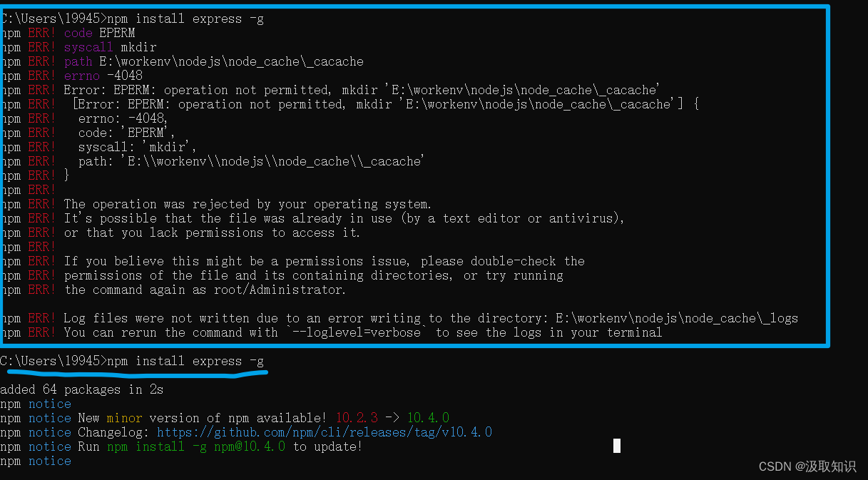Click "code: 'EPERM'," inside the error object
This screenshot has height=480, width=868.
[126, 133]
